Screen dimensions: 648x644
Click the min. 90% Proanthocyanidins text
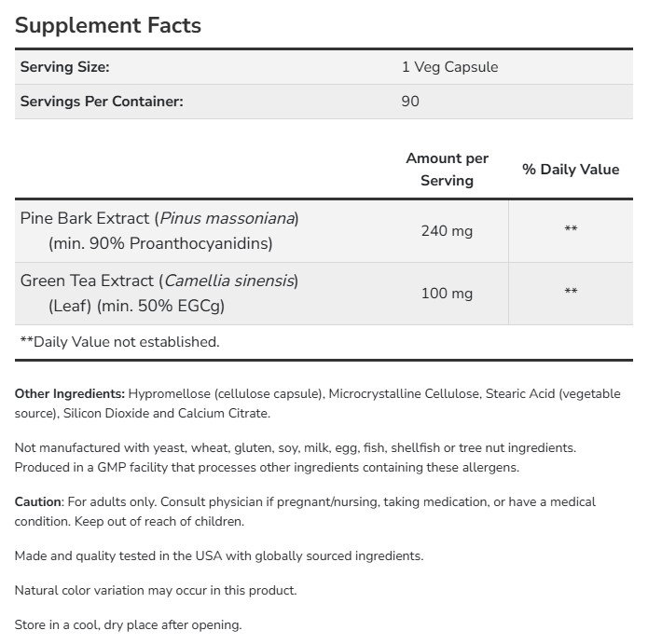click(x=160, y=244)
